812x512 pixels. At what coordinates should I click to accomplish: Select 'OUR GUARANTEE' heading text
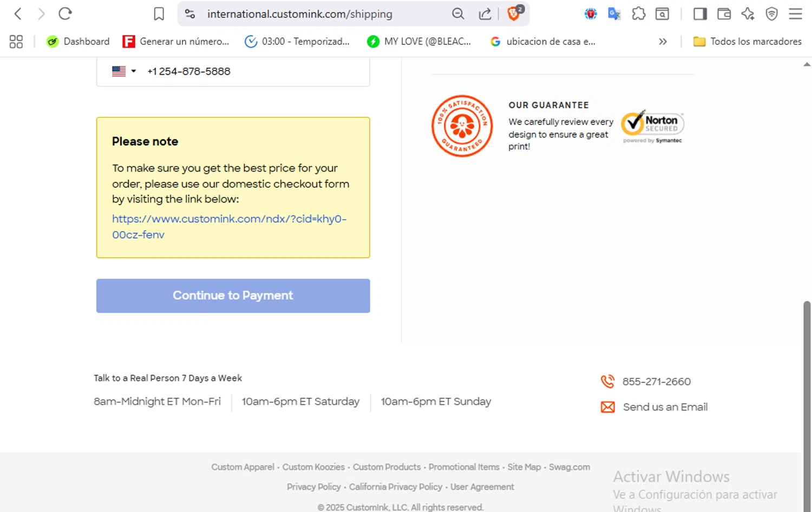[548, 105]
